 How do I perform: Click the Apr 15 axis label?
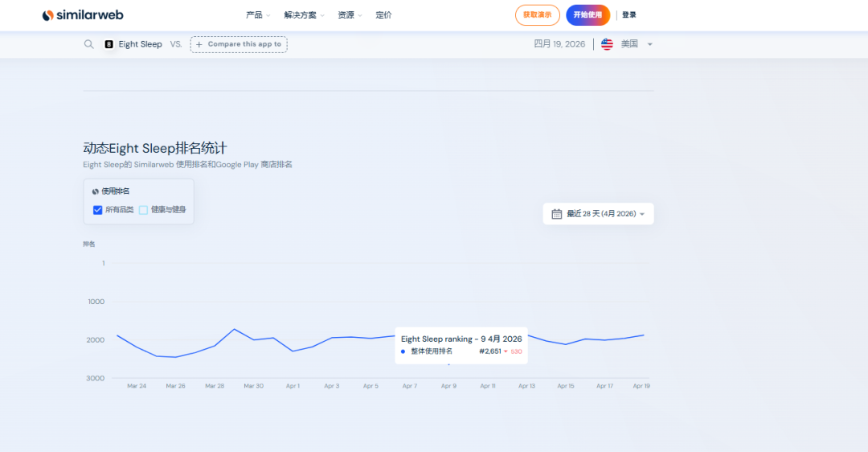(x=566, y=386)
